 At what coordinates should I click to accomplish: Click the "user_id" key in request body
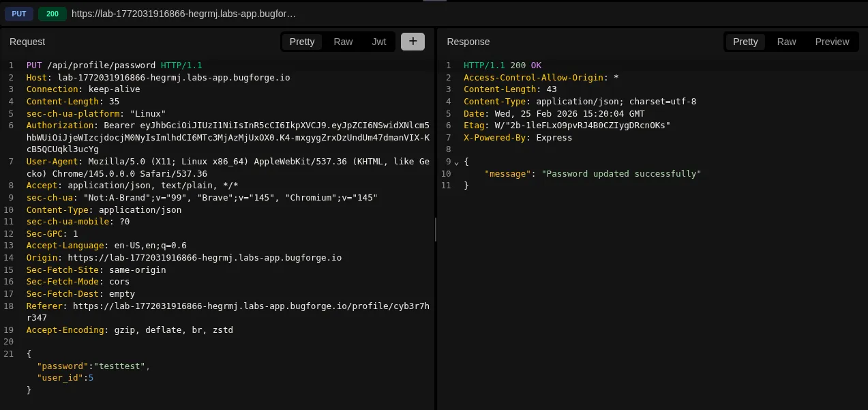[x=60, y=378]
